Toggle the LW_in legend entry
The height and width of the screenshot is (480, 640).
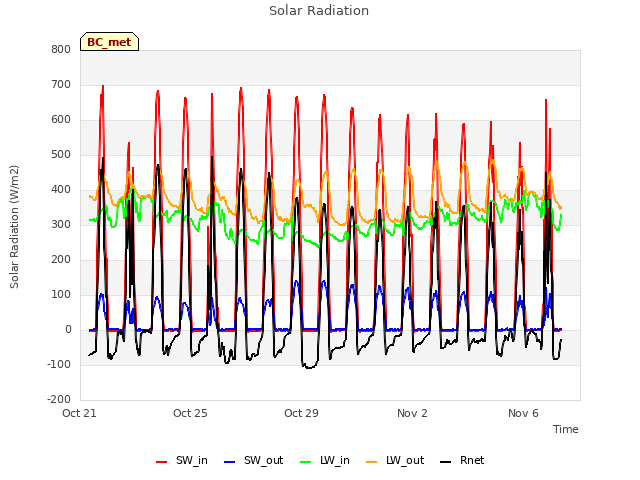(325, 461)
